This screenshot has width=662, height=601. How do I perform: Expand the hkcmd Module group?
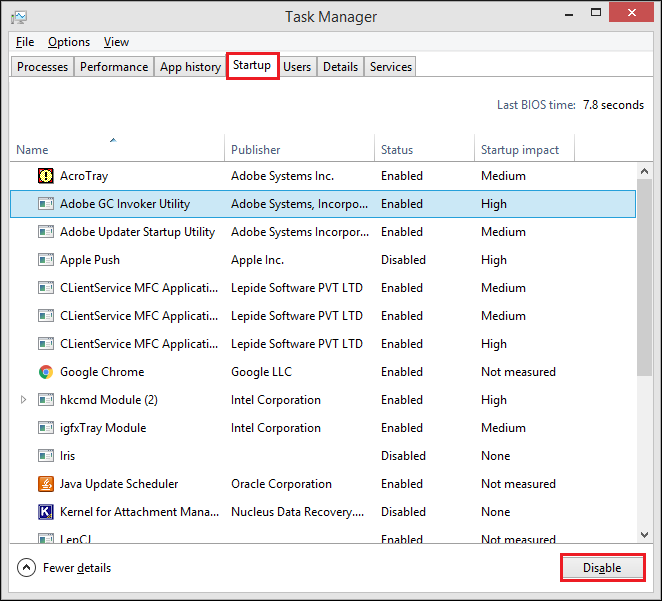tap(23, 399)
